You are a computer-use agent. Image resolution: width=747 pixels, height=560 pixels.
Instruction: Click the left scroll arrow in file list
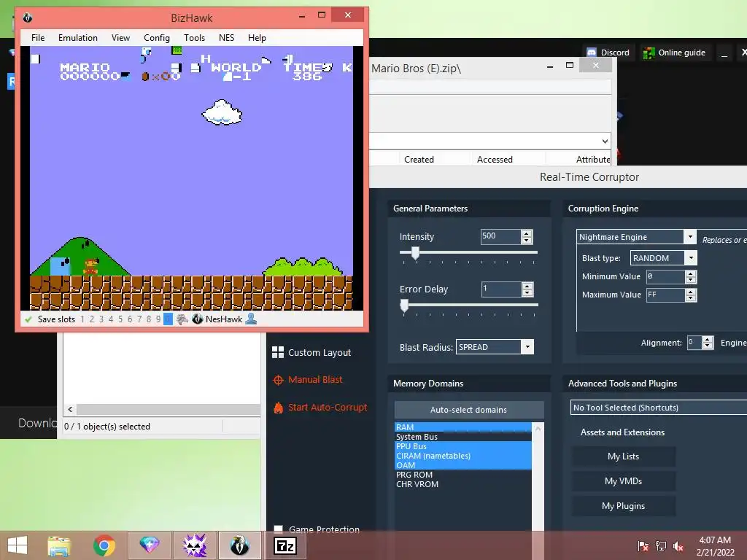tap(70, 409)
